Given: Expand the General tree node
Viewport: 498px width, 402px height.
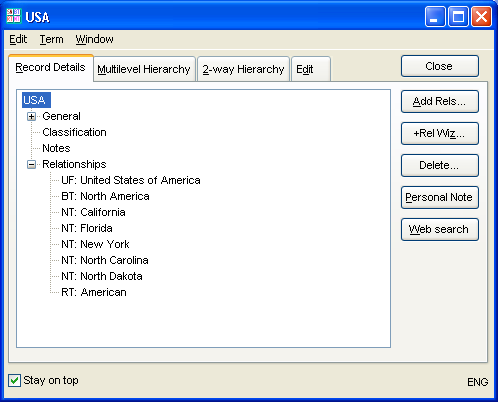Looking at the screenshot, I should pos(31,116).
